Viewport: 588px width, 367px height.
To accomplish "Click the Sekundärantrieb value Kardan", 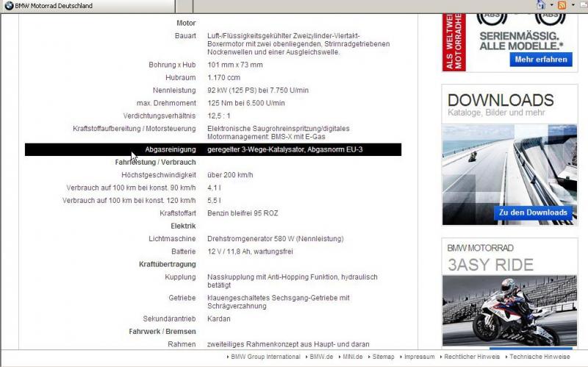I will [x=218, y=318].
